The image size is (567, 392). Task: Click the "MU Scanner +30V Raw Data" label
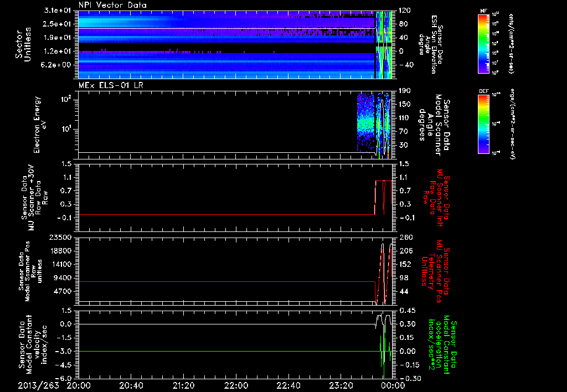[34, 198]
